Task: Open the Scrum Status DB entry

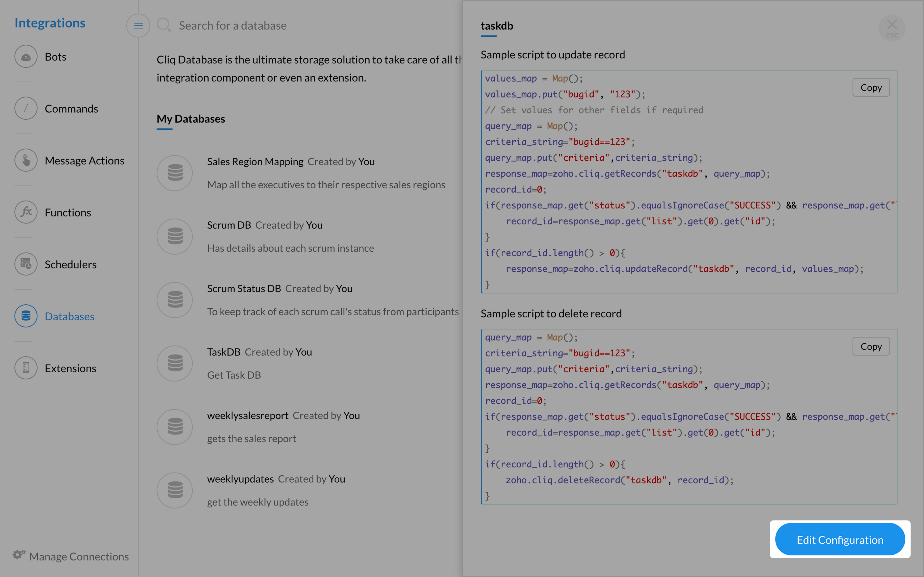Action: (244, 289)
